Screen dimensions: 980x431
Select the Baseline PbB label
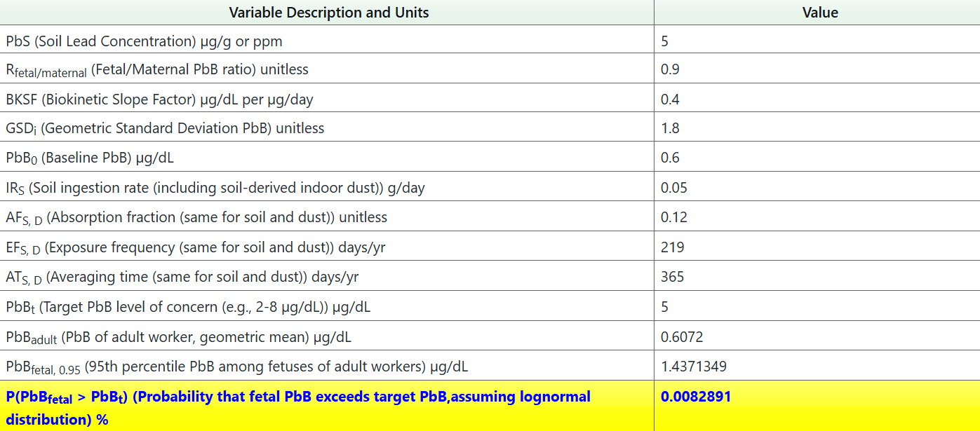[x=90, y=158]
